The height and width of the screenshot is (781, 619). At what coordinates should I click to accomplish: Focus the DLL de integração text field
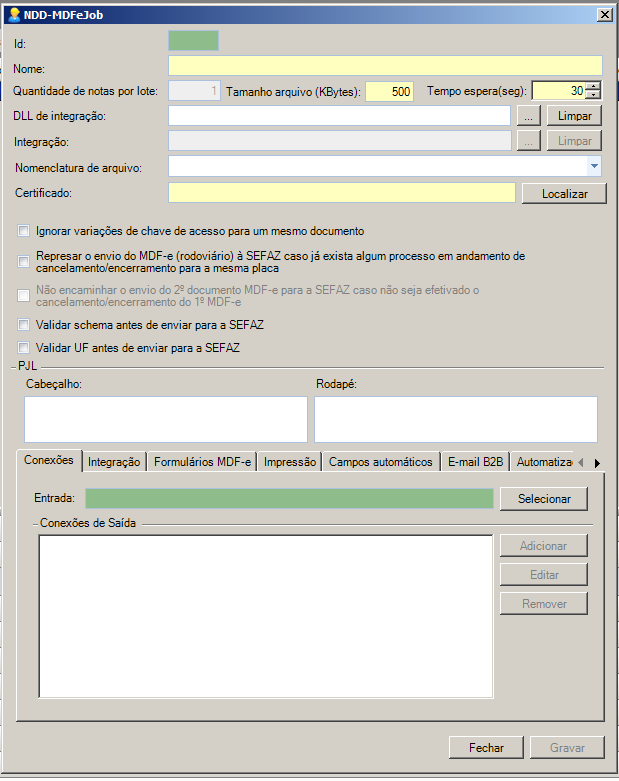pos(339,116)
